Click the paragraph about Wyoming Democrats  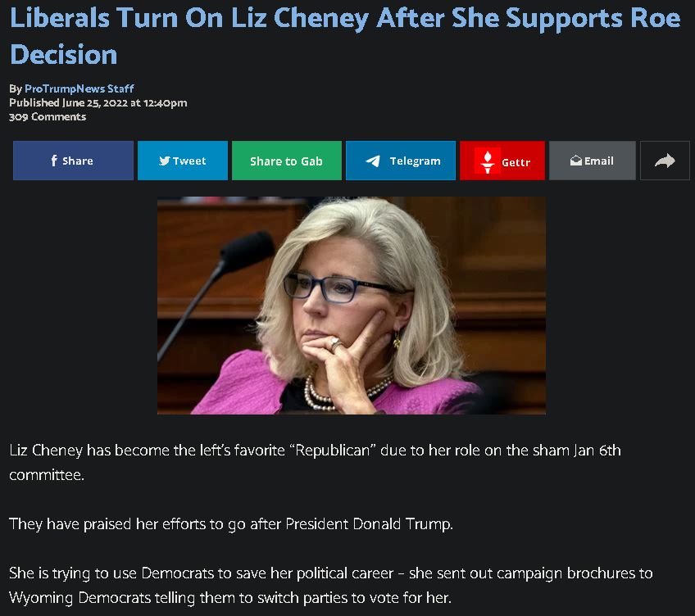click(x=330, y=586)
